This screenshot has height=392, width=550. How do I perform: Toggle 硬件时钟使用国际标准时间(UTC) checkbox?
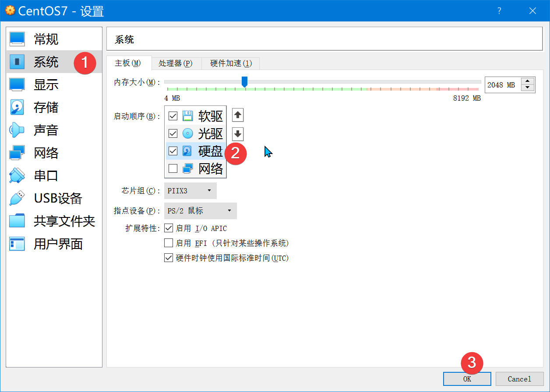[169, 258]
